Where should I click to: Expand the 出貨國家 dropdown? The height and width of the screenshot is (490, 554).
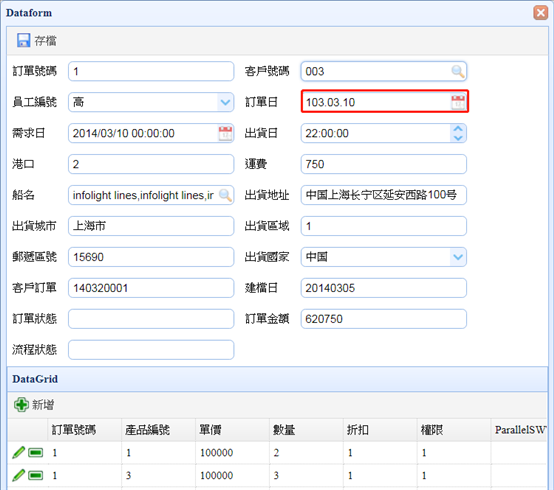click(458, 257)
